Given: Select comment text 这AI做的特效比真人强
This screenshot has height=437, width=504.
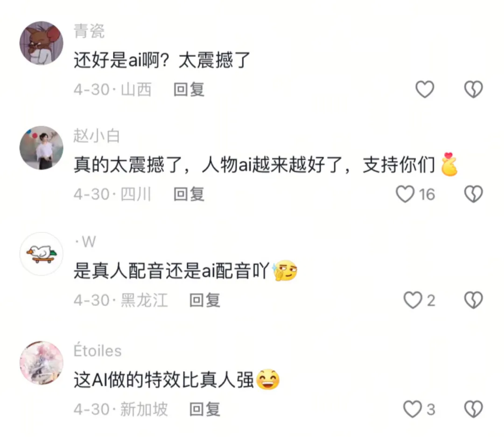Looking at the screenshot, I should pyautogui.click(x=164, y=380).
